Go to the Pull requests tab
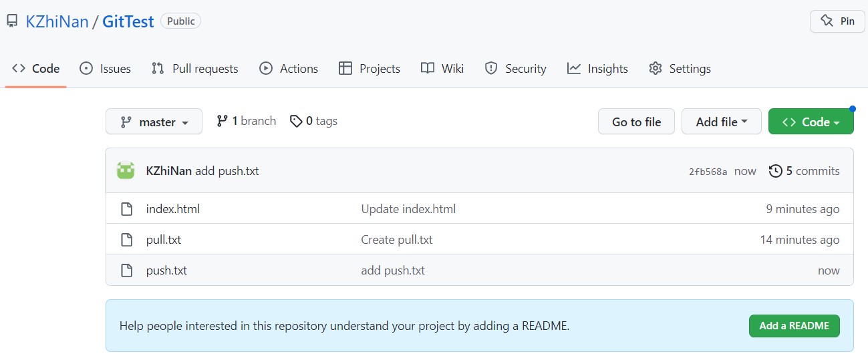This screenshot has width=868, height=364. [194, 68]
